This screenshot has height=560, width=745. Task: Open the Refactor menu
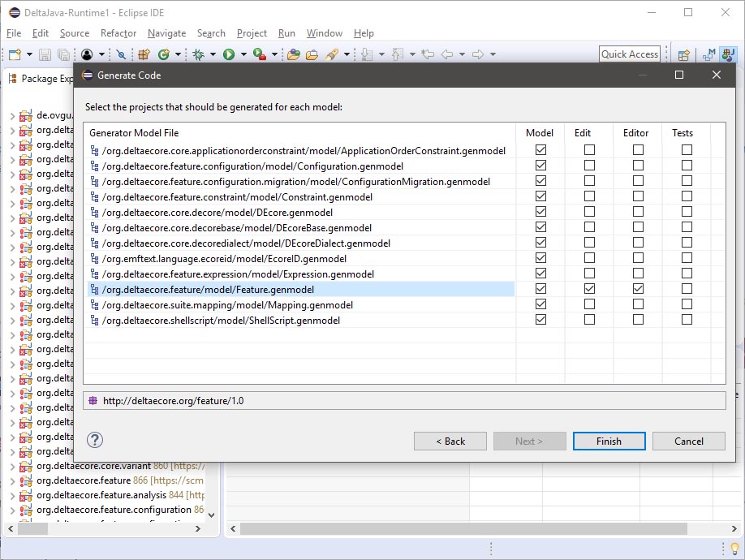pos(118,33)
